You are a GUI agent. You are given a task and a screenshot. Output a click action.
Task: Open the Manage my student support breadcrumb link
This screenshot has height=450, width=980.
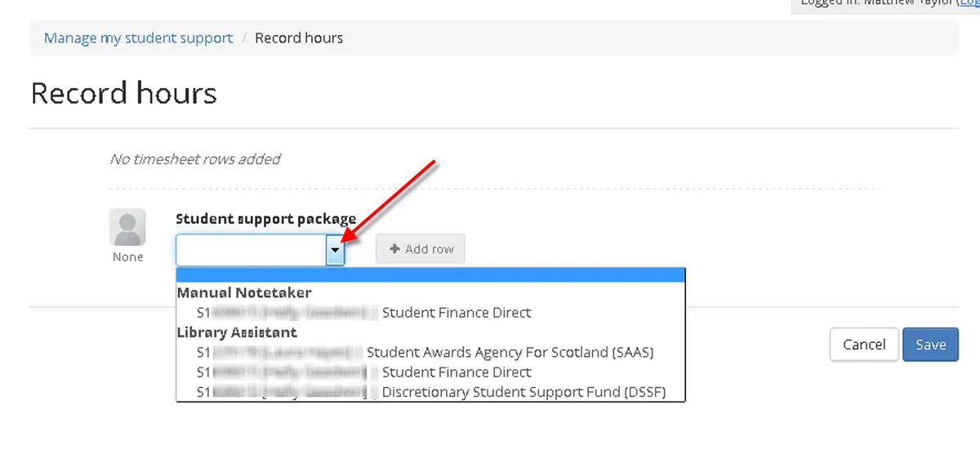(x=138, y=38)
